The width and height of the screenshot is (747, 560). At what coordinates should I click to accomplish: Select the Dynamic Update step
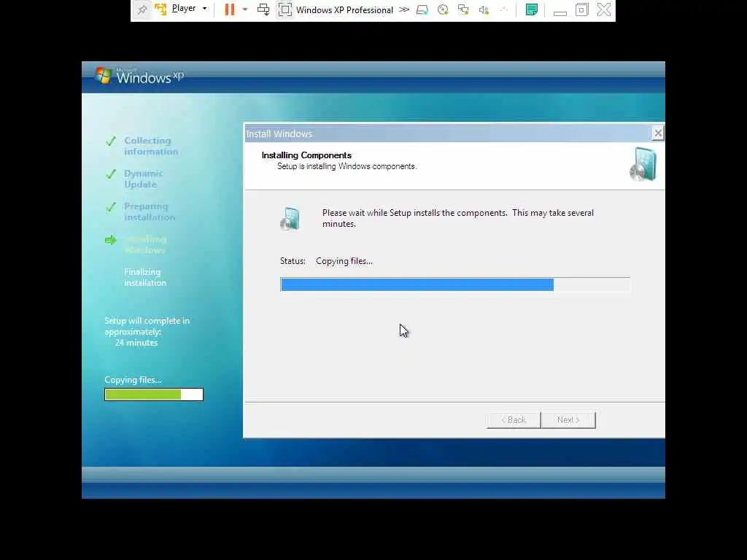(144, 179)
